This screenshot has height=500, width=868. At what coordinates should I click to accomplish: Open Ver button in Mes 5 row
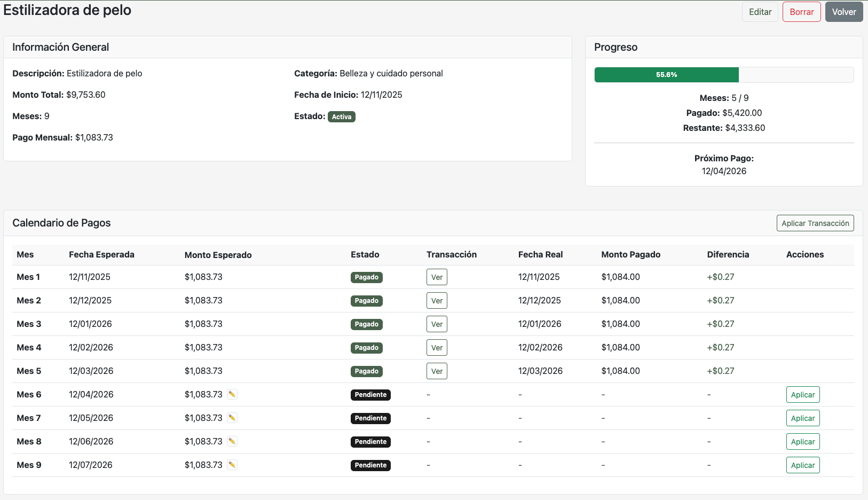click(437, 371)
